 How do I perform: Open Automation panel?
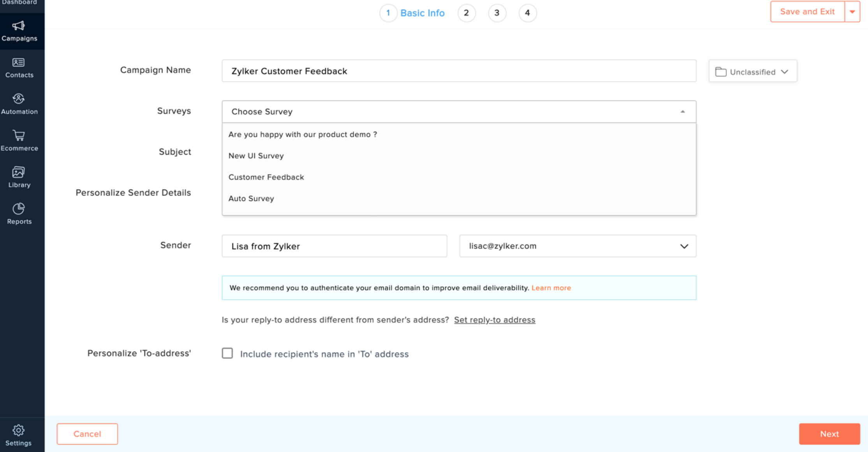point(19,103)
